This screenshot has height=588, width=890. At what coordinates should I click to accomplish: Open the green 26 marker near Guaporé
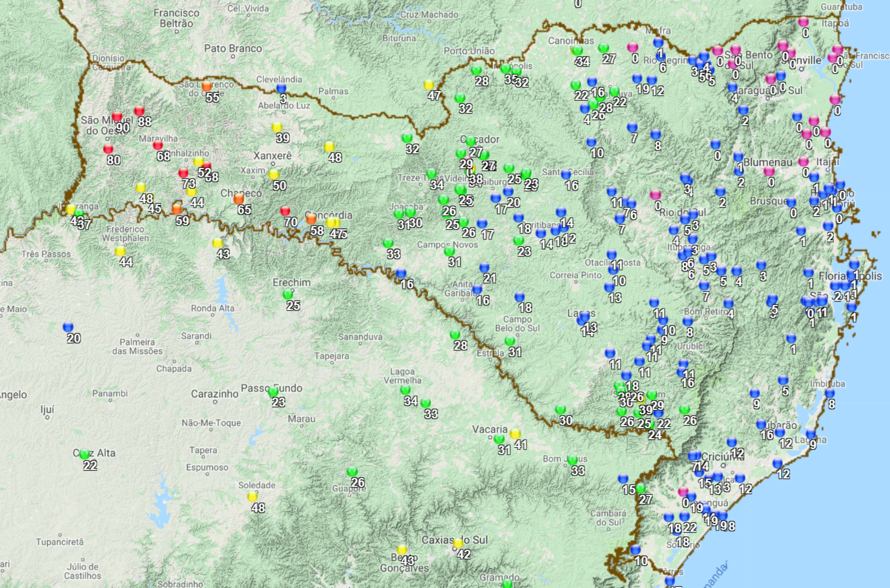tap(352, 472)
